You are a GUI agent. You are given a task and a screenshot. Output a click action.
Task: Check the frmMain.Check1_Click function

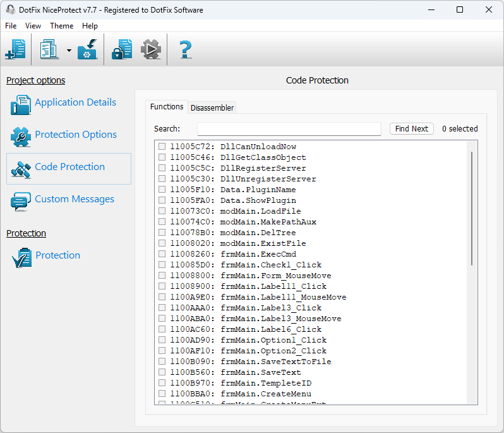point(162,265)
